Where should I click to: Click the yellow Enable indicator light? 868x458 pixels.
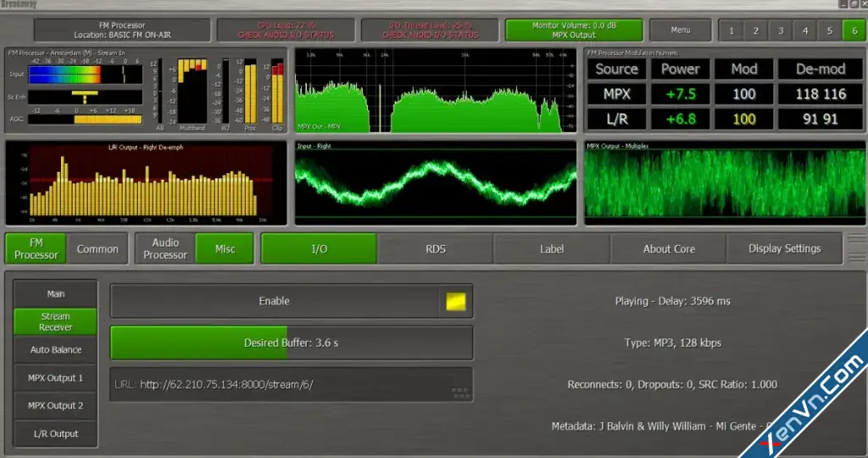(455, 302)
